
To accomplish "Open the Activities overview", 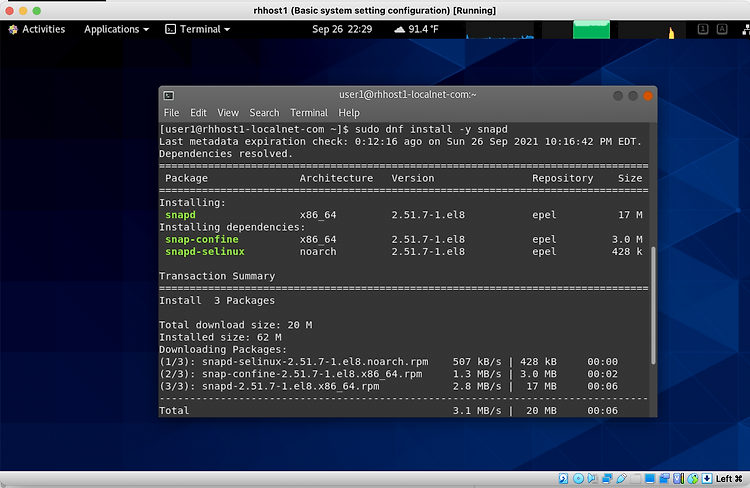I will point(37,29).
